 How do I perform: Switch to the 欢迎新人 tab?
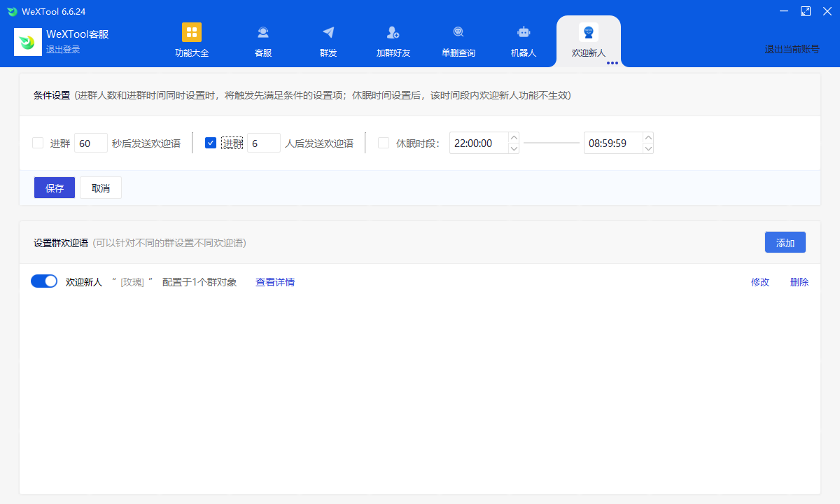point(588,42)
